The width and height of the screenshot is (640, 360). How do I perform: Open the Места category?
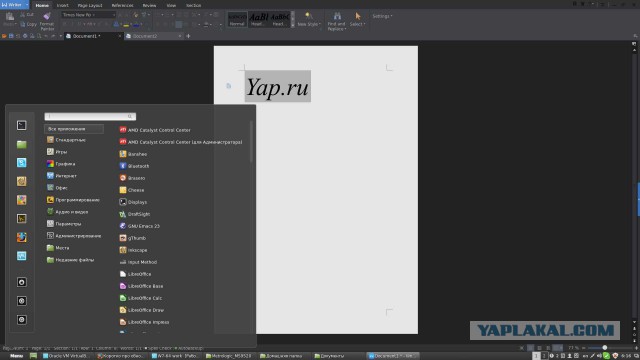coord(58,248)
